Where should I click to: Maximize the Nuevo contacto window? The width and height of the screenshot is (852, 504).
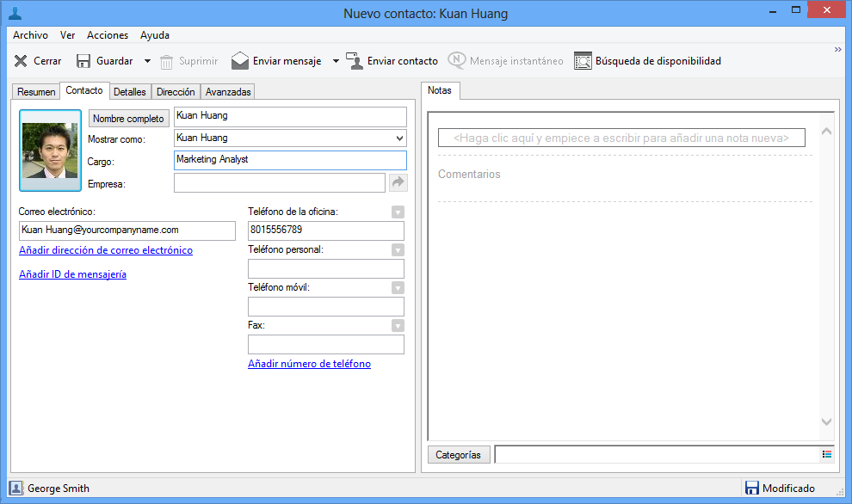(796, 9)
